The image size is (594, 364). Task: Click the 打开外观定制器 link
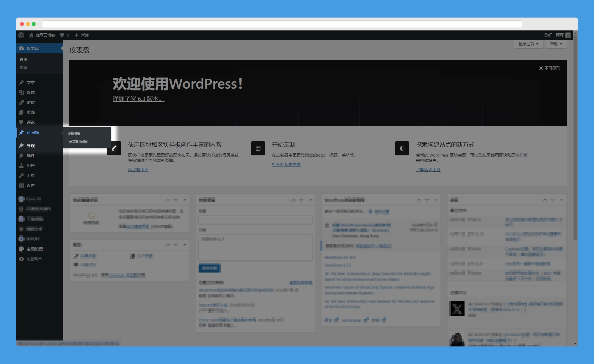(286, 164)
